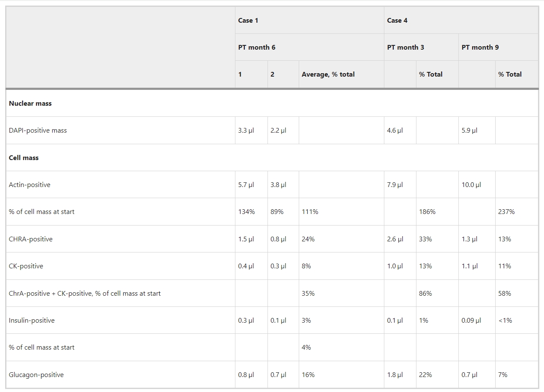Select the PT month 9 header cell
The image size is (544, 392).
point(480,48)
